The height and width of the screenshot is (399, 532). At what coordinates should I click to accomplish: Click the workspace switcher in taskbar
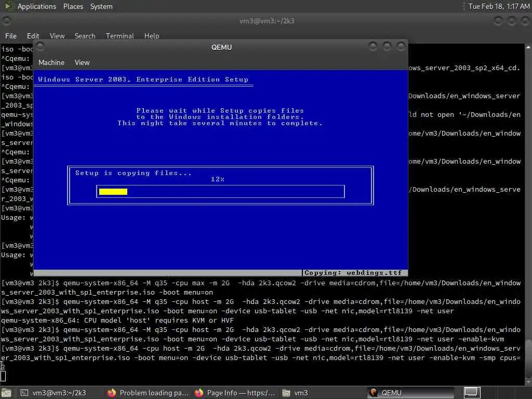pyautogui.click(x=472, y=393)
